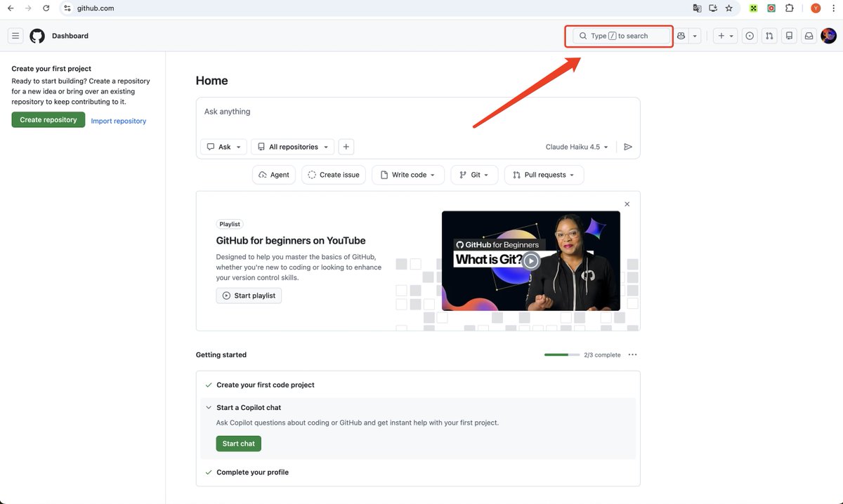
Task: Select the Agent button
Action: (x=274, y=175)
